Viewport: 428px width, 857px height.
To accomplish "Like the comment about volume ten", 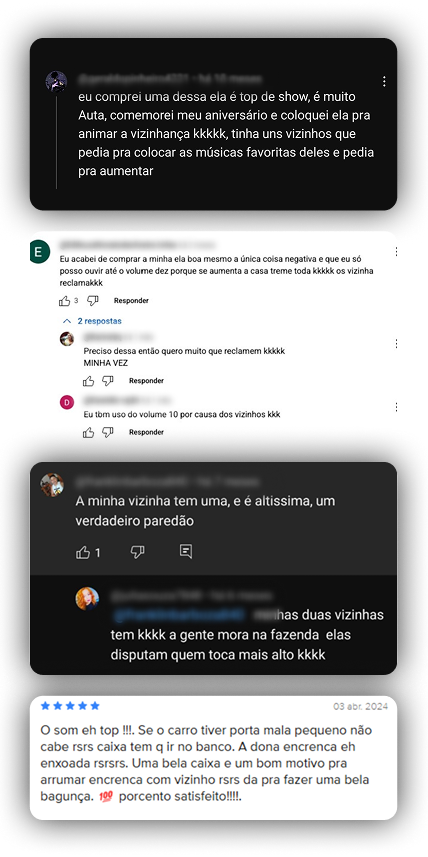I will (65, 301).
